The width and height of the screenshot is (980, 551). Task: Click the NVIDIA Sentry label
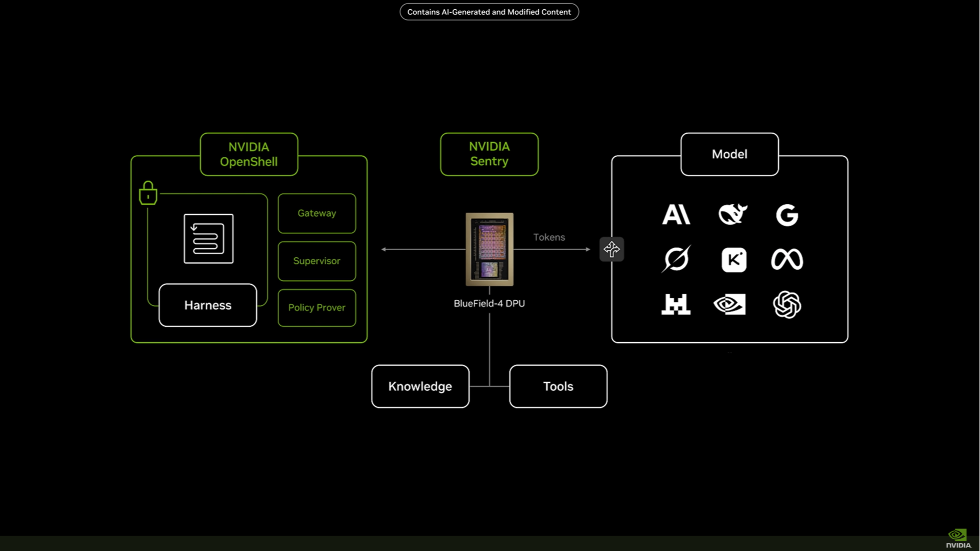coord(489,154)
